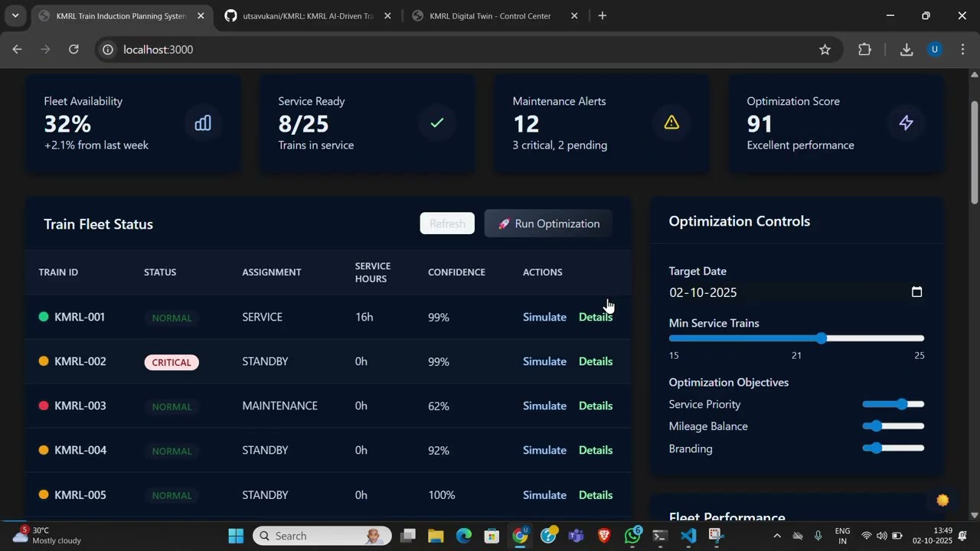Screen dimensions: 980x551
Task: Open Details for KMRL-004
Action: 596,450
